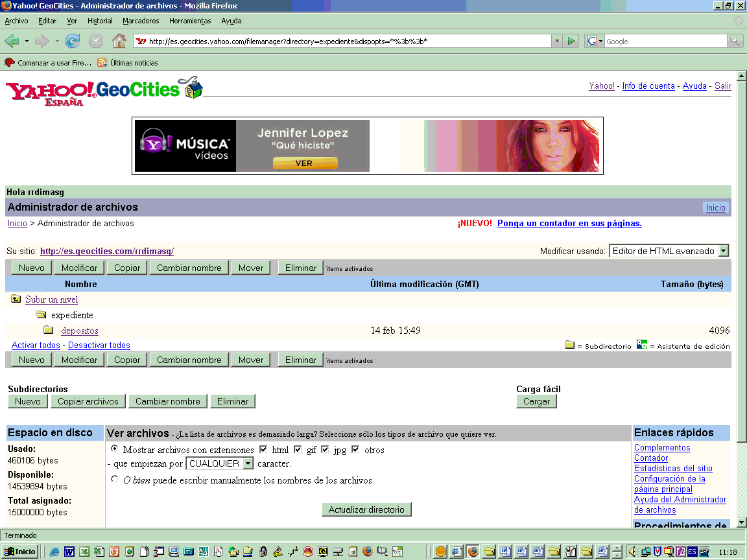Click the Actualizar directorio button

(x=366, y=509)
